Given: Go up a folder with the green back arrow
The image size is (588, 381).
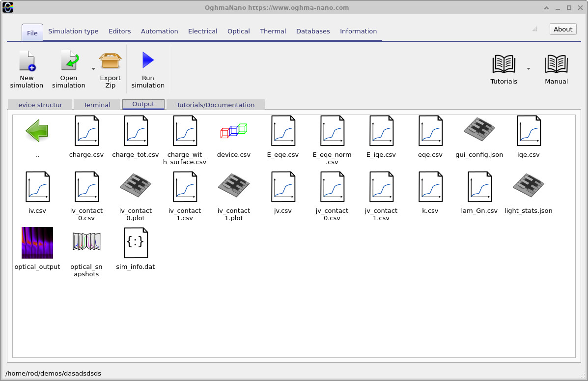Looking at the screenshot, I should [37, 131].
